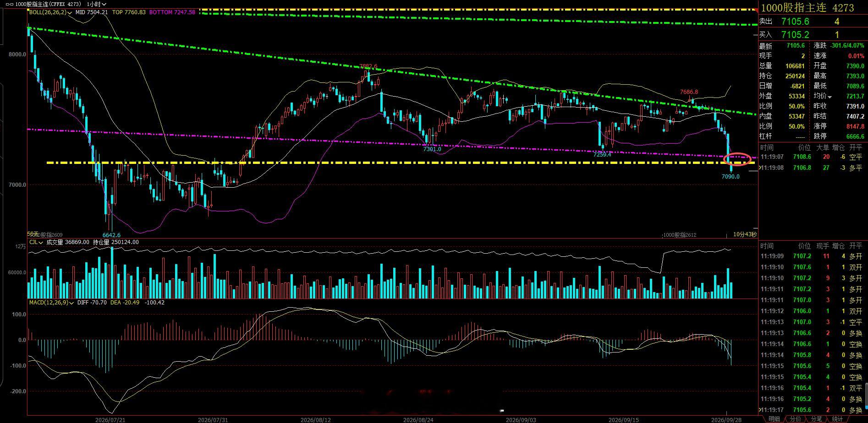Select the 11:19:17 多换 tick row
Image resolution: width=868 pixels, height=423 pixels.
(812, 410)
